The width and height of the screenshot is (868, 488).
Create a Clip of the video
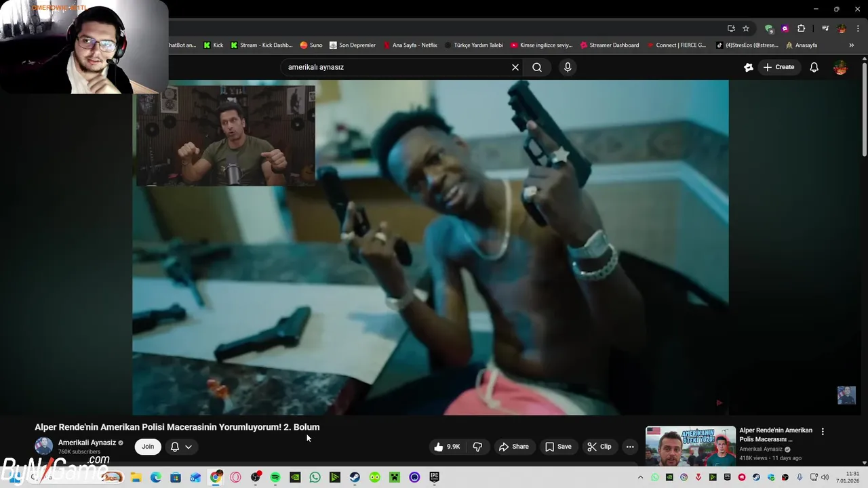[x=599, y=447]
